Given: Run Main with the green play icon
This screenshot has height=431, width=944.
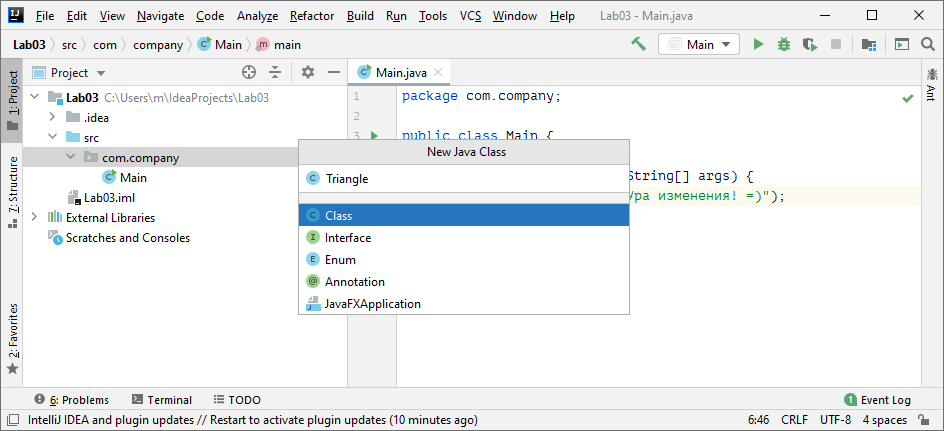Looking at the screenshot, I should point(759,45).
